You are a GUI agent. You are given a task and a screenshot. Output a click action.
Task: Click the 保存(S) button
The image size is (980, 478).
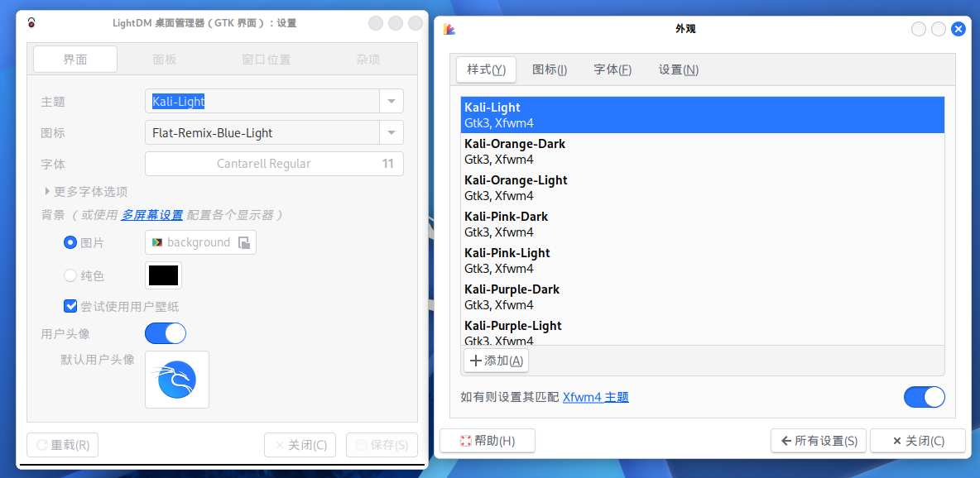382,445
